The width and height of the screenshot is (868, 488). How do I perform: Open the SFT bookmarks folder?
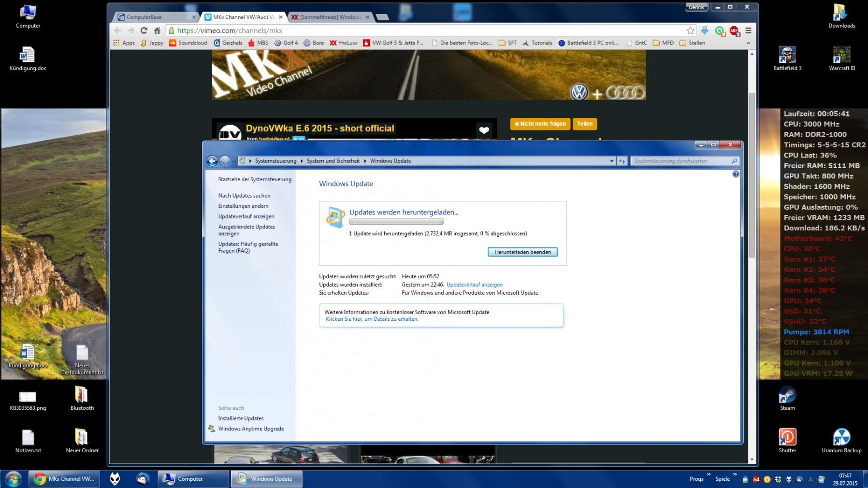507,43
